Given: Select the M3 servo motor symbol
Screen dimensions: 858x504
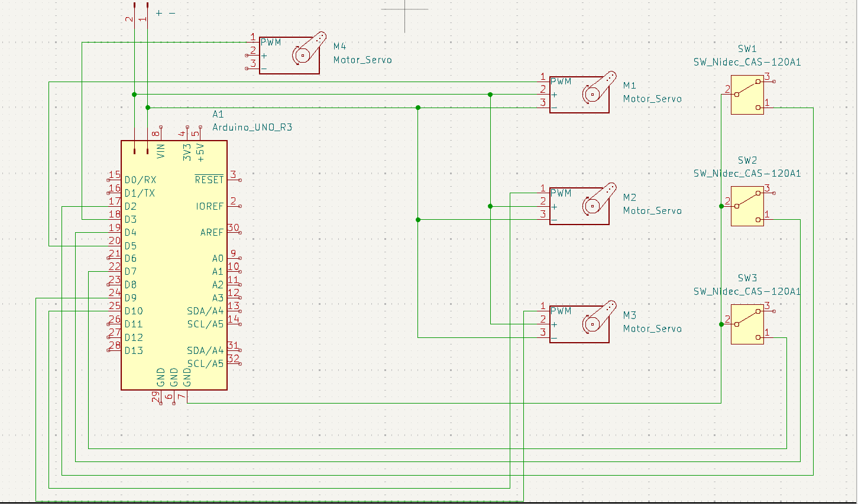Looking at the screenshot, I should tap(579, 323).
